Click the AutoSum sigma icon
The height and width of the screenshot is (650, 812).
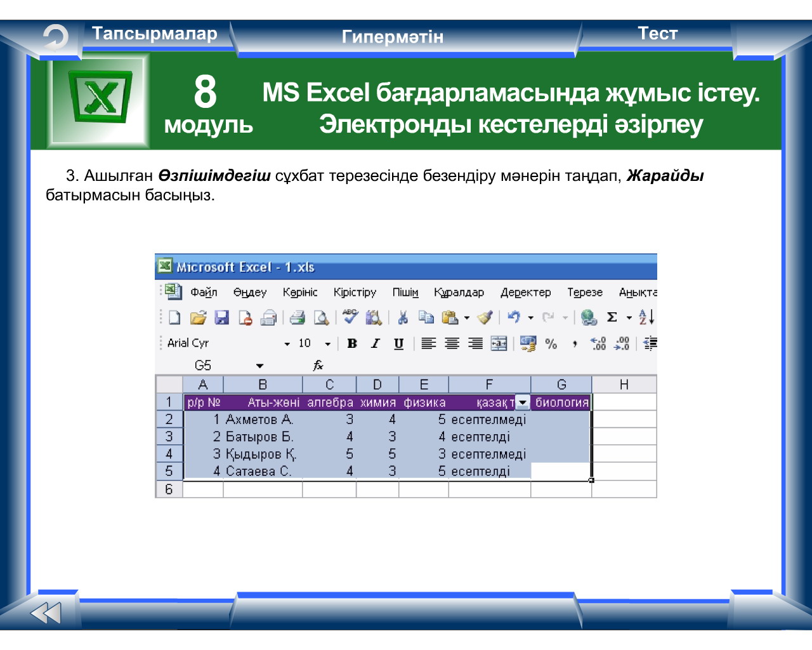612,317
